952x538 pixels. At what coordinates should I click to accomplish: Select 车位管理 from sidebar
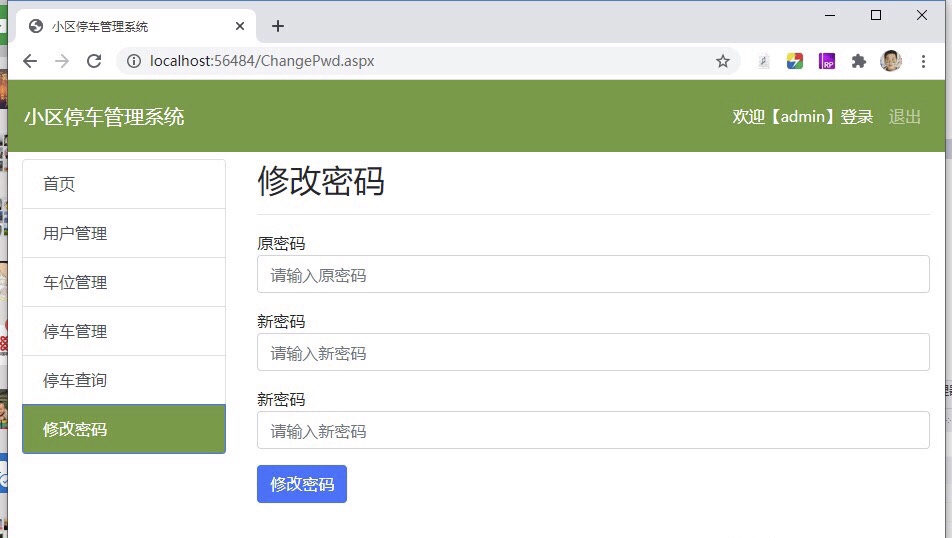click(124, 282)
